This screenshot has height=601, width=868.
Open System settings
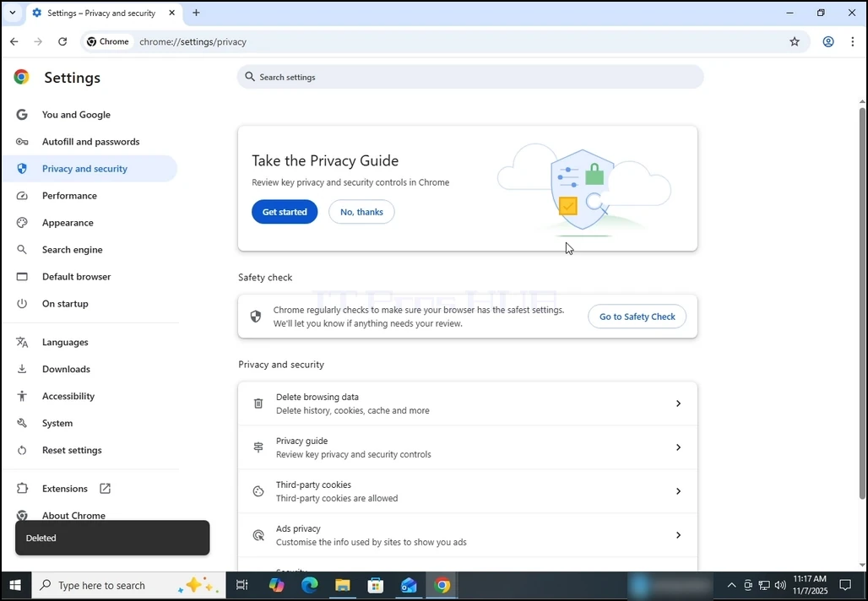tap(57, 424)
